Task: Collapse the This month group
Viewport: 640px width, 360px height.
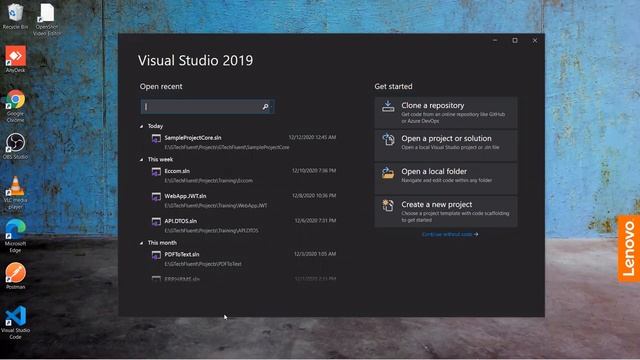Action: pyautogui.click(x=142, y=243)
